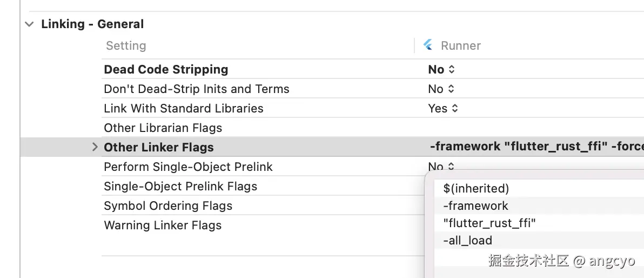Select the Runner column header
Viewport: 644px width, 278px height.
click(460, 46)
